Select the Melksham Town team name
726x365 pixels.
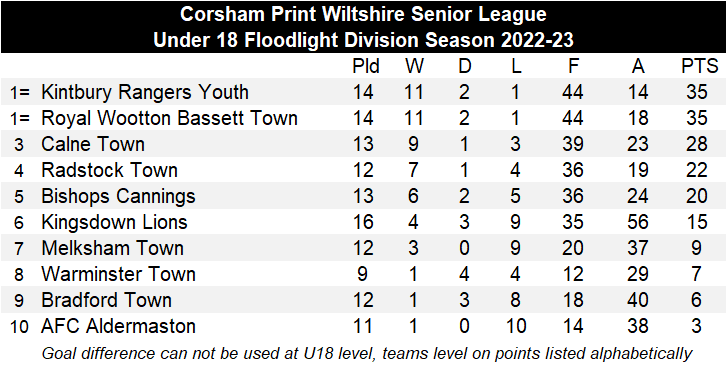(x=113, y=248)
